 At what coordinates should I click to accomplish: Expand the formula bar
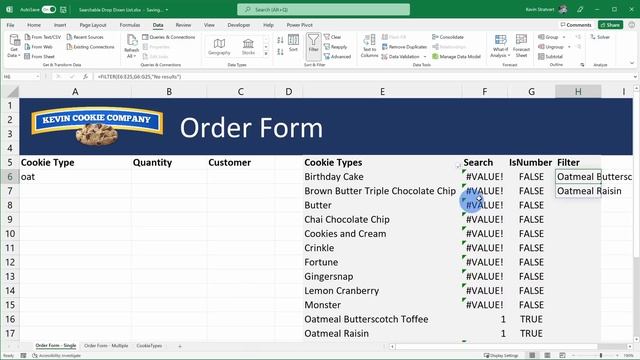click(x=635, y=77)
